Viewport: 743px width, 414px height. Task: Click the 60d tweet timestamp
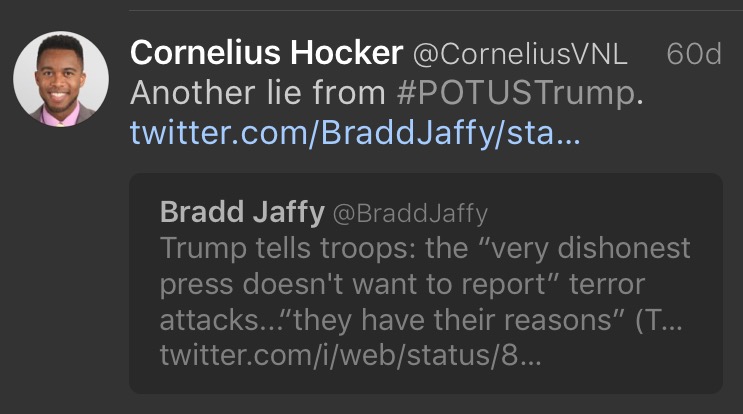pos(693,54)
